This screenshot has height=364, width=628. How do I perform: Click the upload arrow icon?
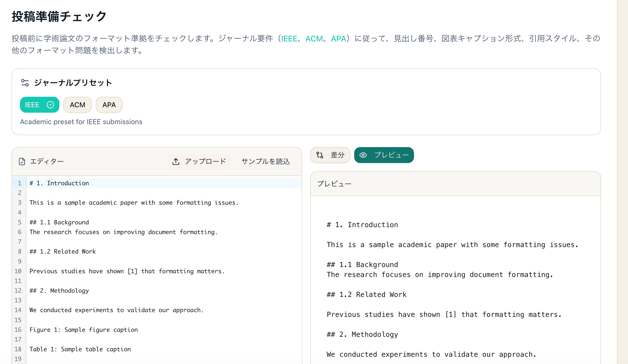pyautogui.click(x=176, y=162)
